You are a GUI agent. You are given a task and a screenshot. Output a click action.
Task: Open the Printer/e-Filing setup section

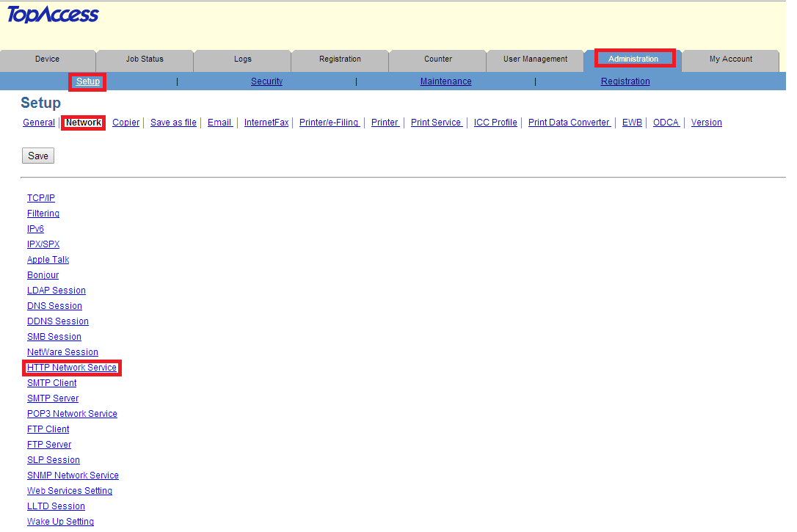pos(329,122)
